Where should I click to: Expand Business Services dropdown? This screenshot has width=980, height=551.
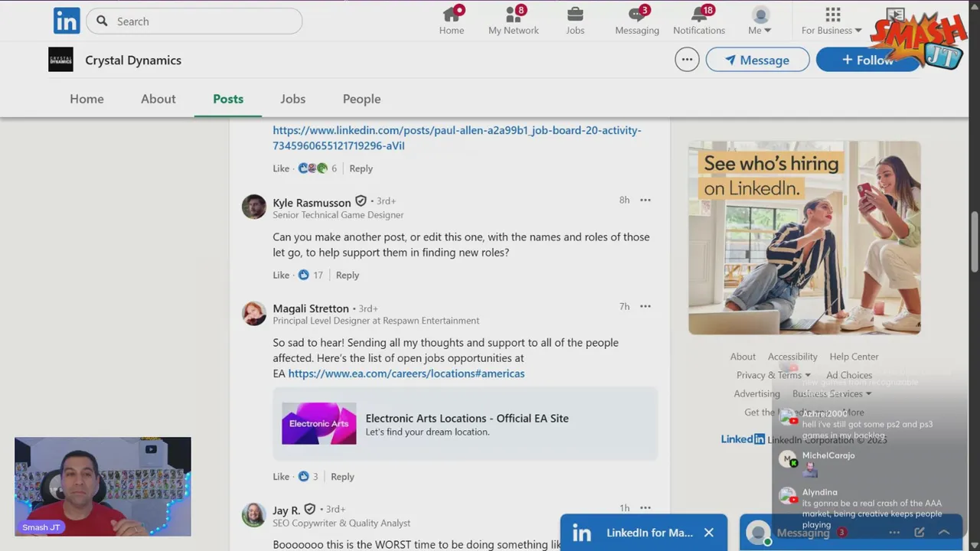[831, 393]
